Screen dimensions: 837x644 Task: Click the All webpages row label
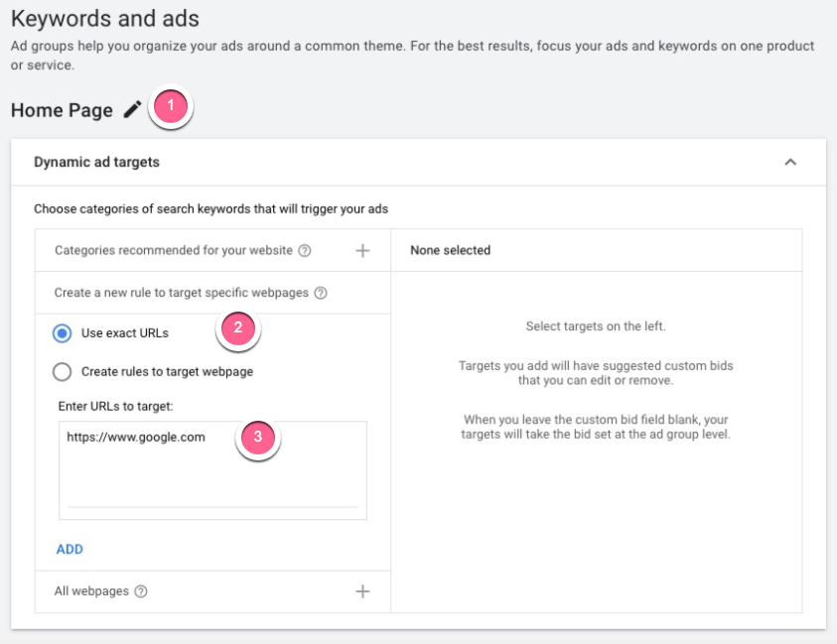91,591
